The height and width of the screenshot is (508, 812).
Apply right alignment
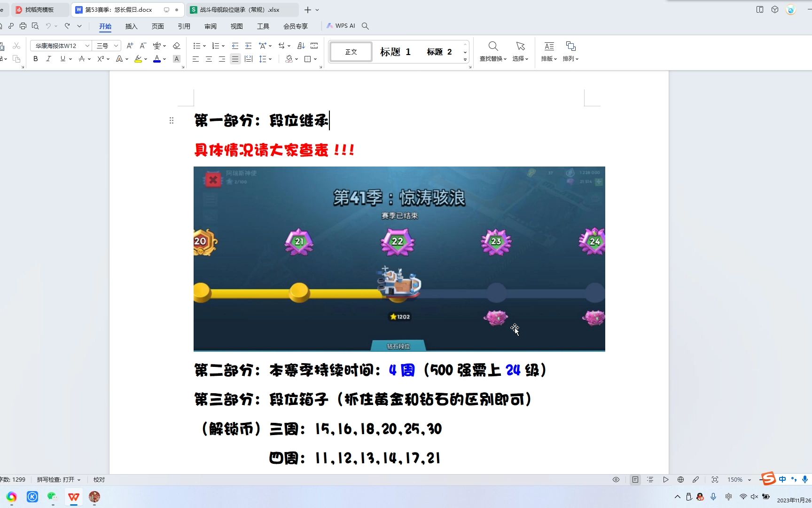pos(222,59)
